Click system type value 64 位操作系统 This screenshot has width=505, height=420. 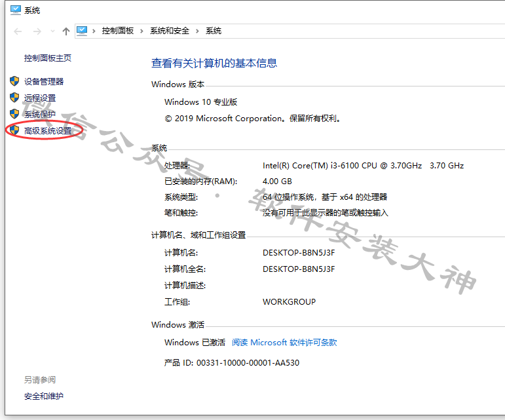pos(325,197)
